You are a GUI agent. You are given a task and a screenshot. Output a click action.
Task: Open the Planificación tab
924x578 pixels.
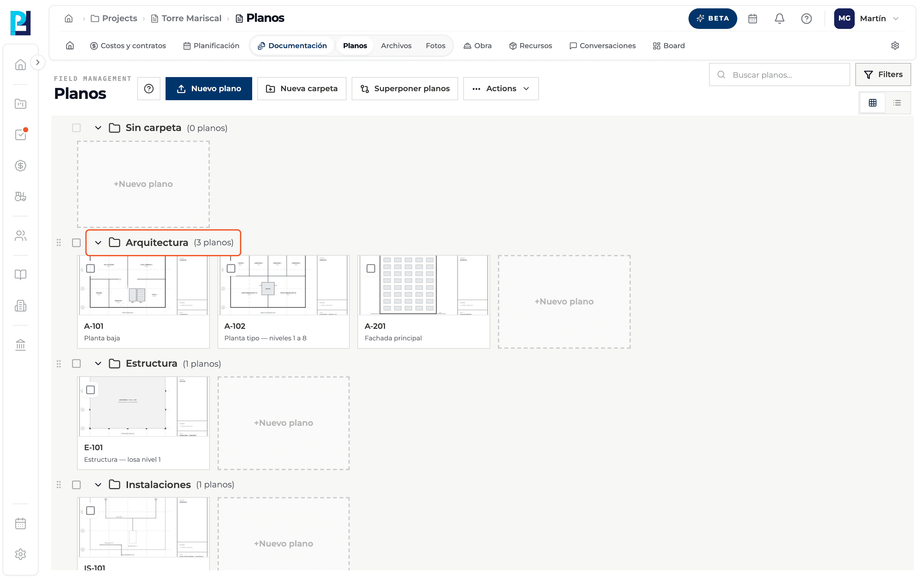[211, 46]
